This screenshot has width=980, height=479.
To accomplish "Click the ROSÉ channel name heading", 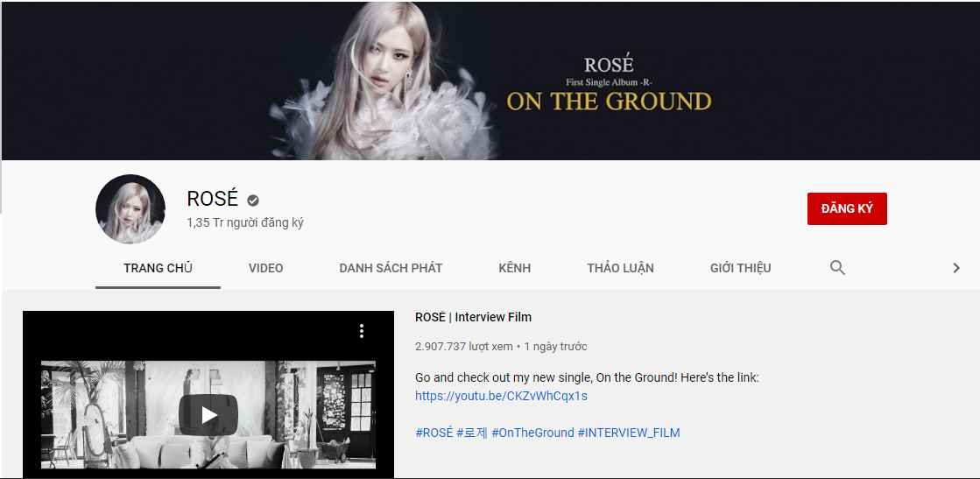I will pos(213,199).
